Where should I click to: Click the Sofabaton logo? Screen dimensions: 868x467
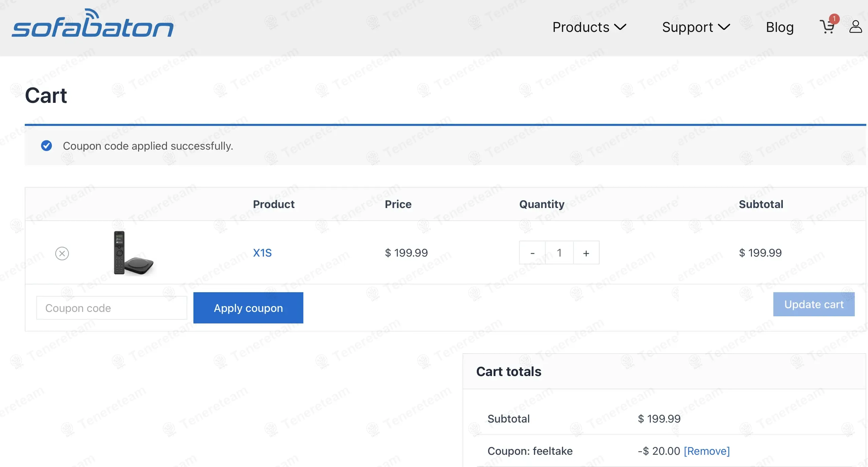pyautogui.click(x=92, y=24)
